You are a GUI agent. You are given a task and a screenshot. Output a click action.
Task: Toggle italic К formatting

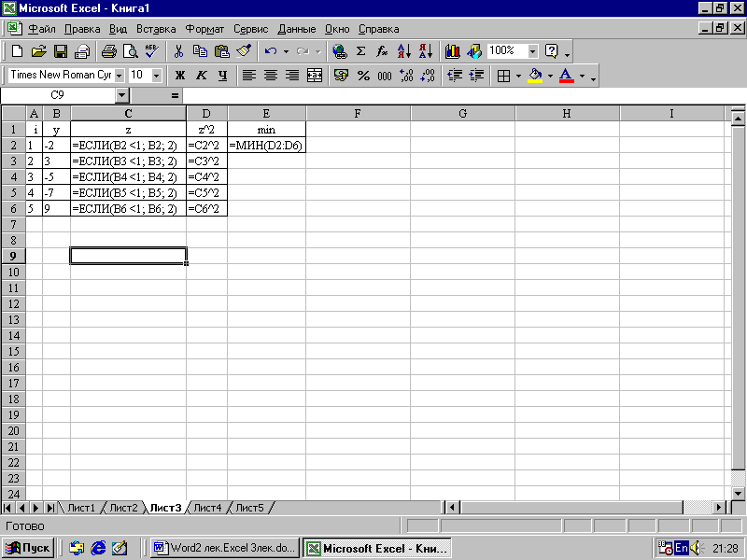(x=202, y=76)
